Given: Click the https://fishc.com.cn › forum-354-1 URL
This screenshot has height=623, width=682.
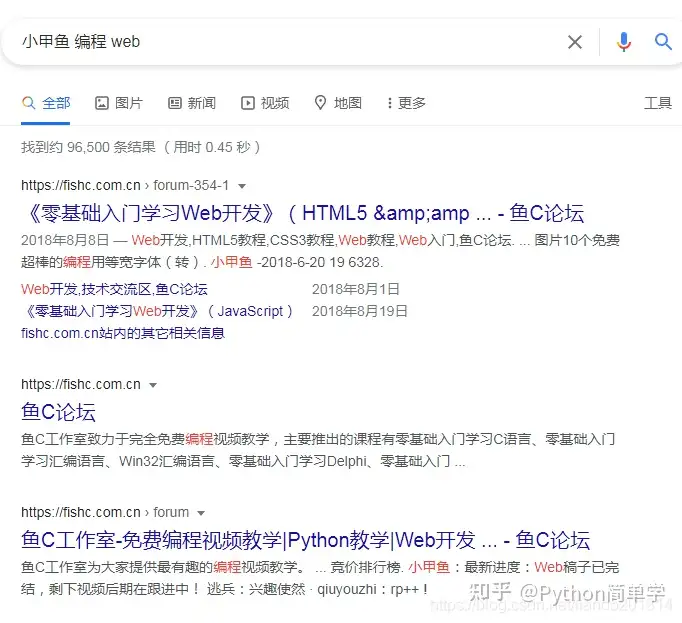Looking at the screenshot, I should (125, 185).
